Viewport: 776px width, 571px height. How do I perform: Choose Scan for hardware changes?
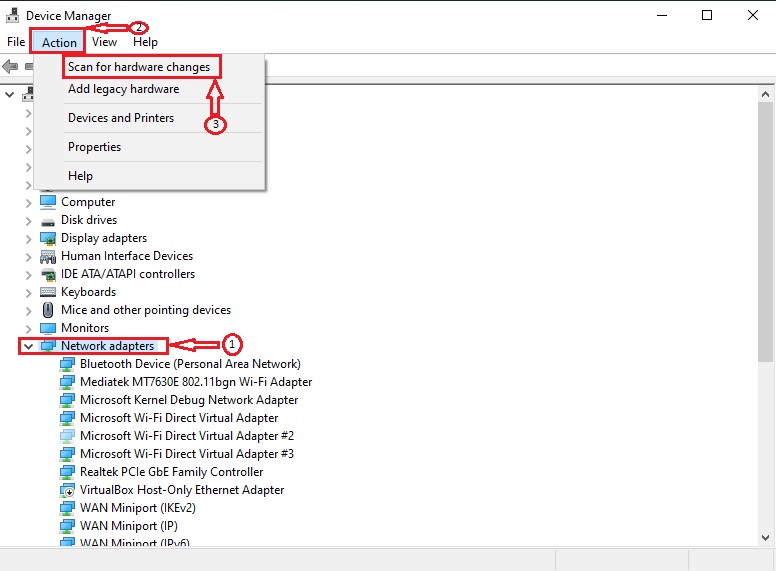[x=139, y=67]
